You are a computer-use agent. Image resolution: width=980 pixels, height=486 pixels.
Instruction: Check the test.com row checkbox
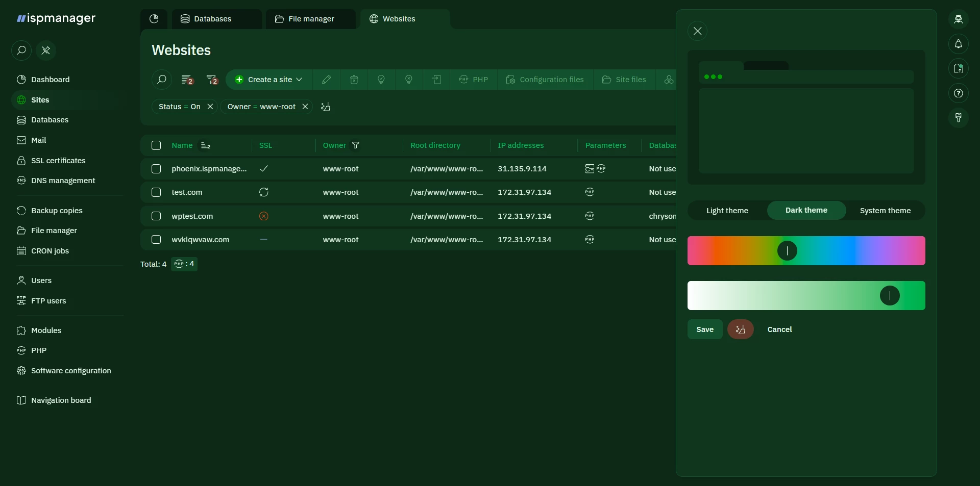pyautogui.click(x=156, y=193)
